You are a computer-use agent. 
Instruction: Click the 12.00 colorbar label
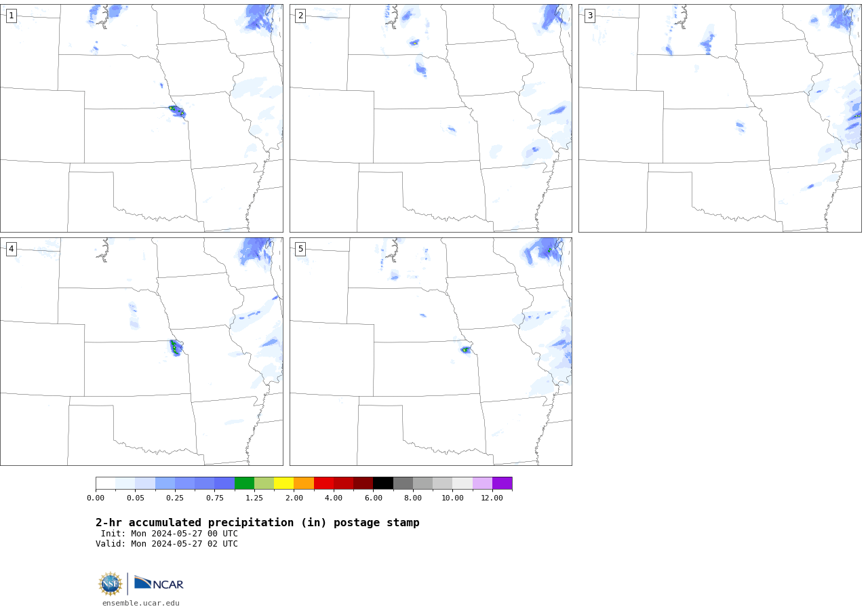492,498
